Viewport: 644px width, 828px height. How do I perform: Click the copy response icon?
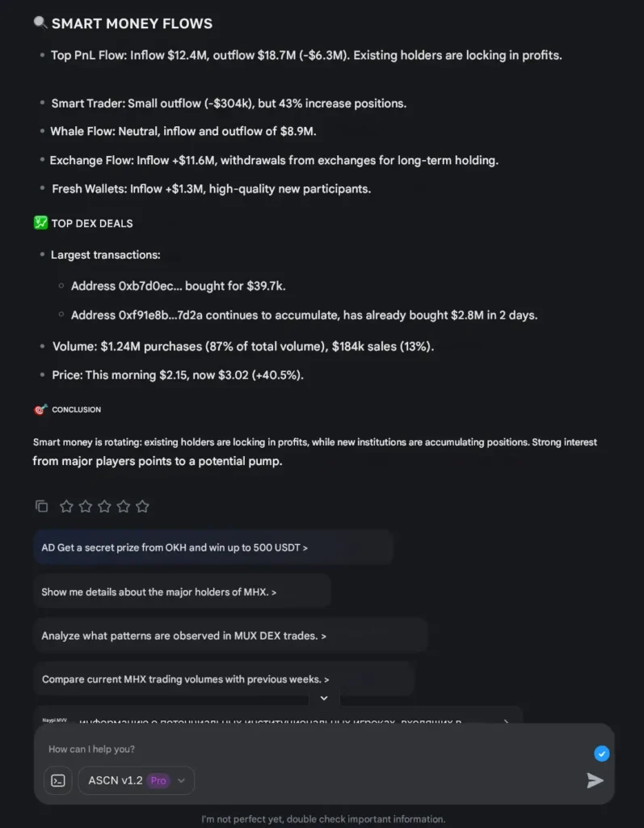tap(41, 505)
